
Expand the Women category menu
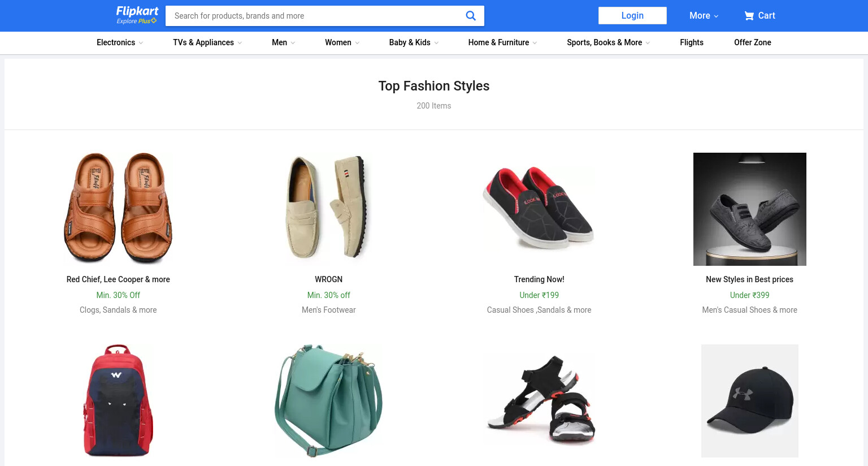tap(342, 42)
